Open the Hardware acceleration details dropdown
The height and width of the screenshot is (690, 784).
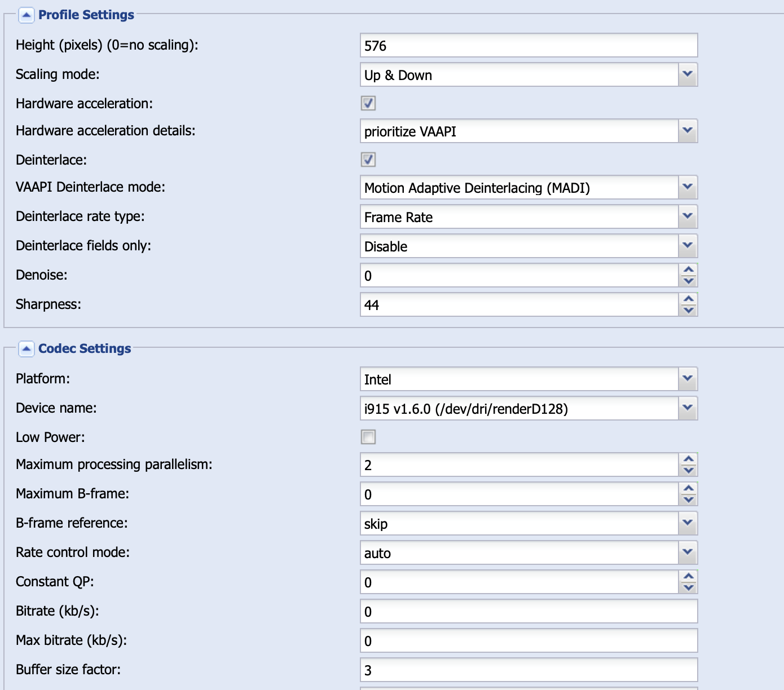pyautogui.click(x=688, y=131)
